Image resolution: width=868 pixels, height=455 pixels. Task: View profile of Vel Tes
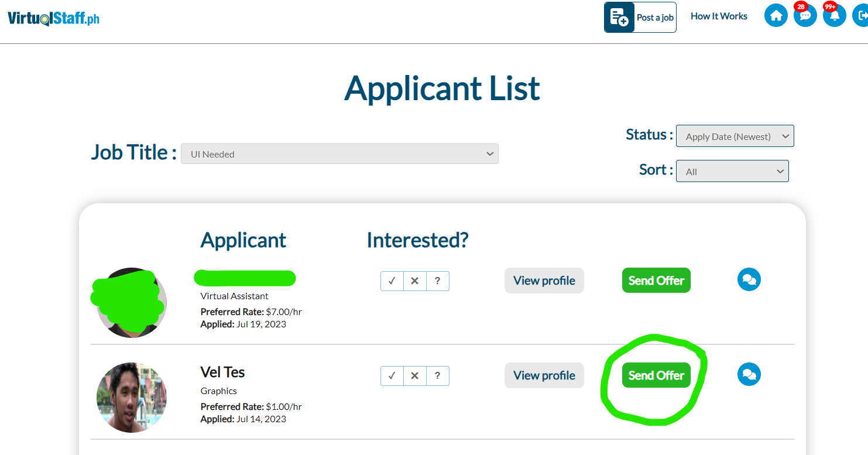coord(544,375)
